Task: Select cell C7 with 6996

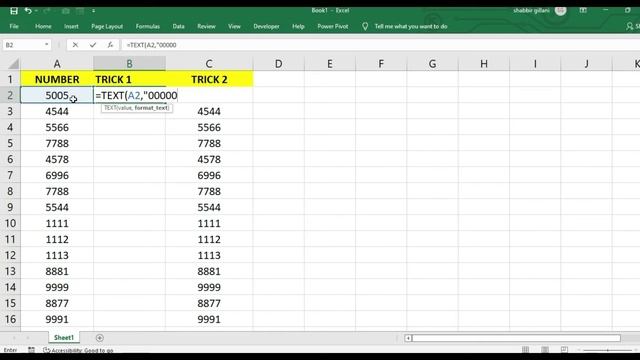Action: point(209,175)
